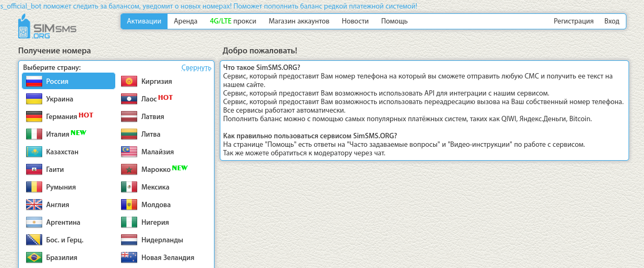Choose the Bosnia and Herzegovina flag
The height and width of the screenshot is (268, 644).
[x=34, y=240]
